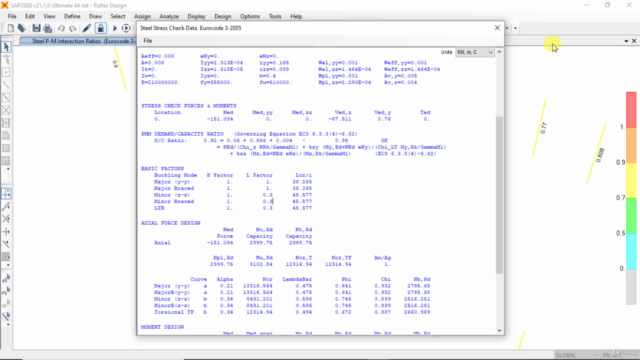Click the Print icon in the toolbar

48,28
